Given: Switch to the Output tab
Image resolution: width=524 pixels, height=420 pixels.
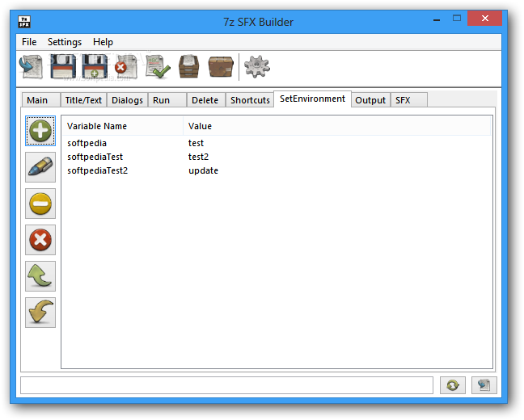Looking at the screenshot, I should (x=370, y=100).
